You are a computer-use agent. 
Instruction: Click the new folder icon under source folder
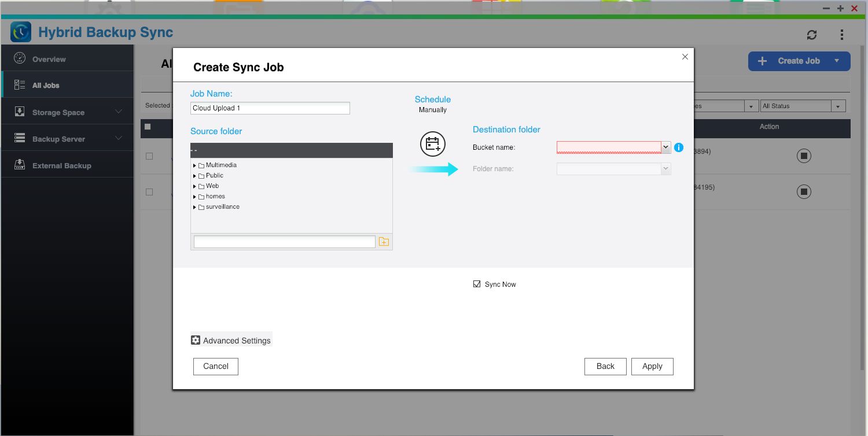tap(384, 242)
